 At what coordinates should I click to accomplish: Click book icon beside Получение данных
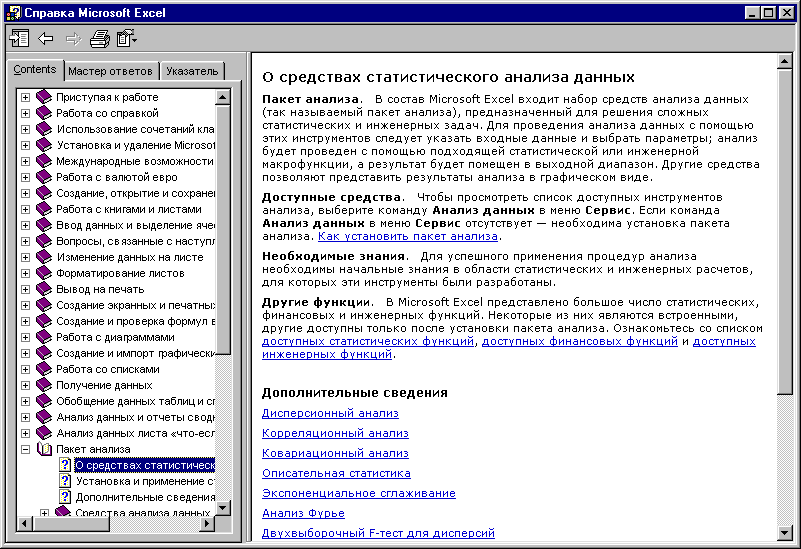44,385
